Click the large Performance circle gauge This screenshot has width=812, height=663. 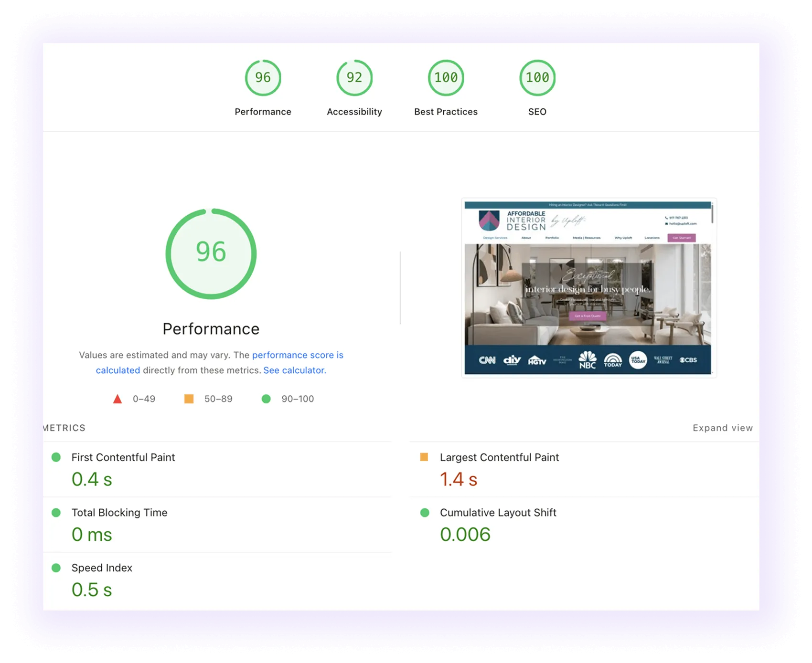click(x=212, y=253)
